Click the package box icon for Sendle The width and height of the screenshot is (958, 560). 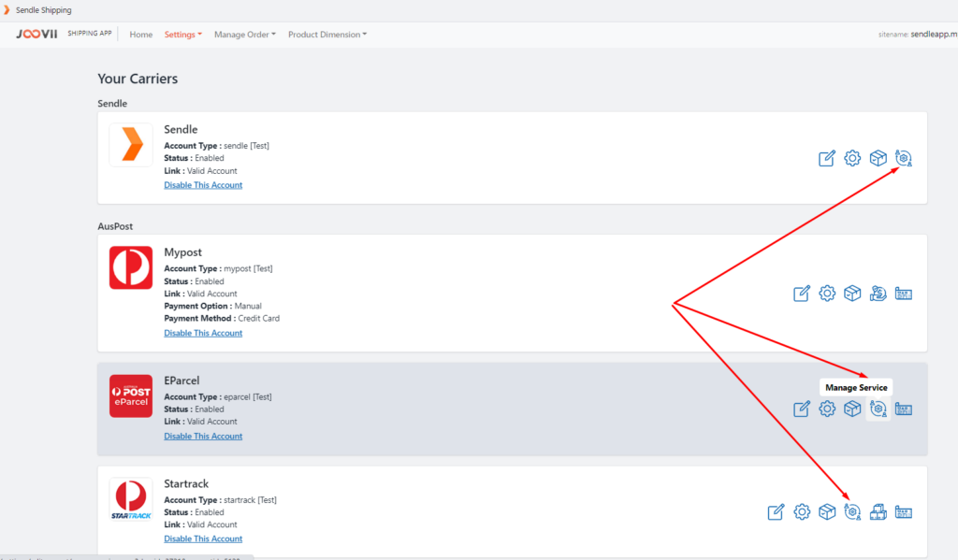coord(878,158)
